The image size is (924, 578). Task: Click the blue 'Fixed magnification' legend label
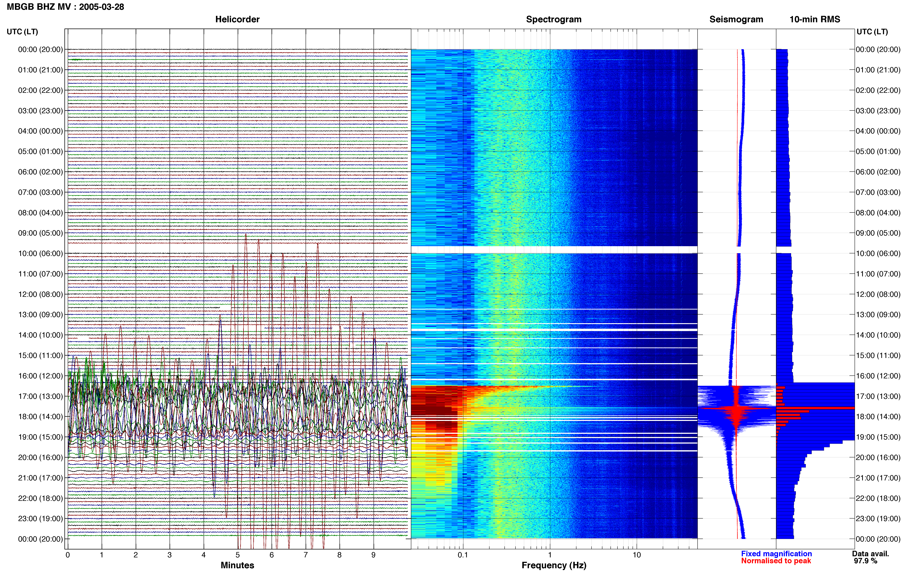[x=777, y=554]
